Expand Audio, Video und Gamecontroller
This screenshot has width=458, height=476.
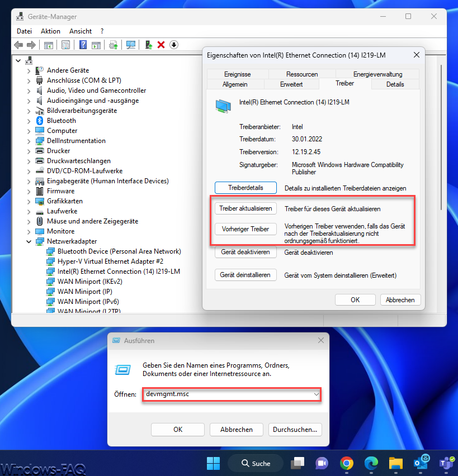(x=29, y=91)
